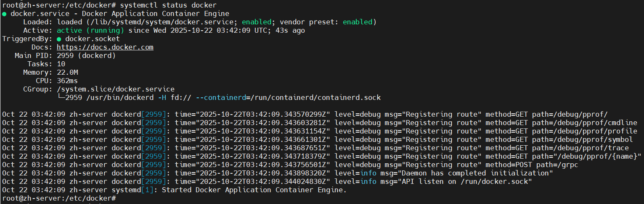
Task: Click the "Loaded:" label
Action: (38, 22)
